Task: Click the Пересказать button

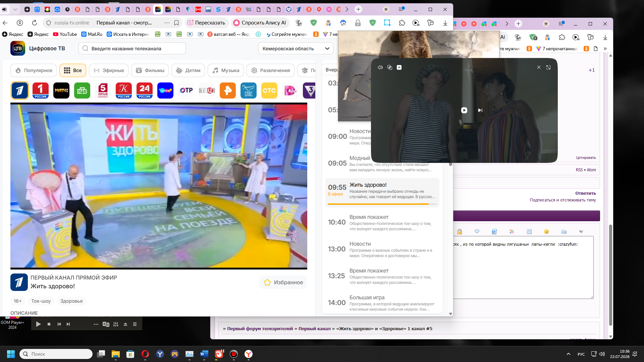Action: tap(206, 23)
